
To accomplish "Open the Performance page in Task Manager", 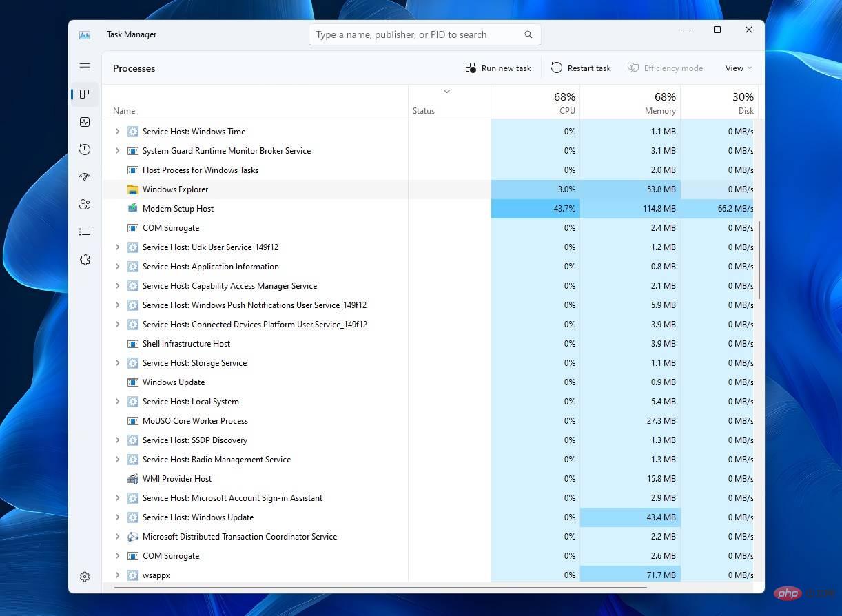I will (x=85, y=122).
